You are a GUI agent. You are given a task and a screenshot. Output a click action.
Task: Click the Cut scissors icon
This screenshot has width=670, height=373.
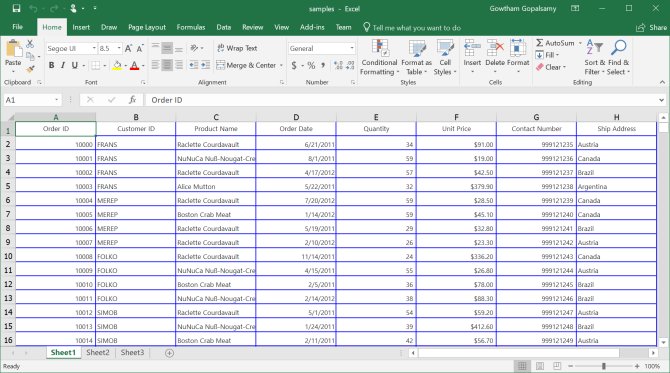click(x=29, y=44)
